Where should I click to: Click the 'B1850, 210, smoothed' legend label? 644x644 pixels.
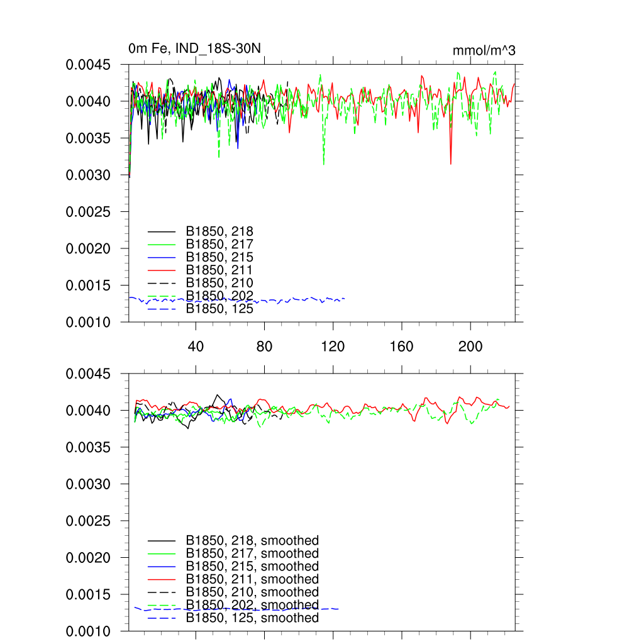[252, 592]
